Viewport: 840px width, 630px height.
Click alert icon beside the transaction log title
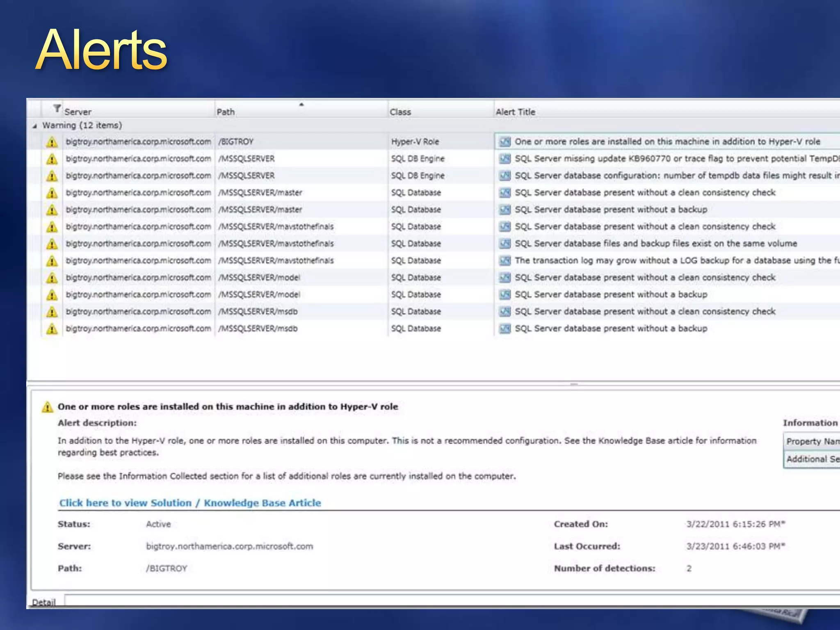coord(505,261)
